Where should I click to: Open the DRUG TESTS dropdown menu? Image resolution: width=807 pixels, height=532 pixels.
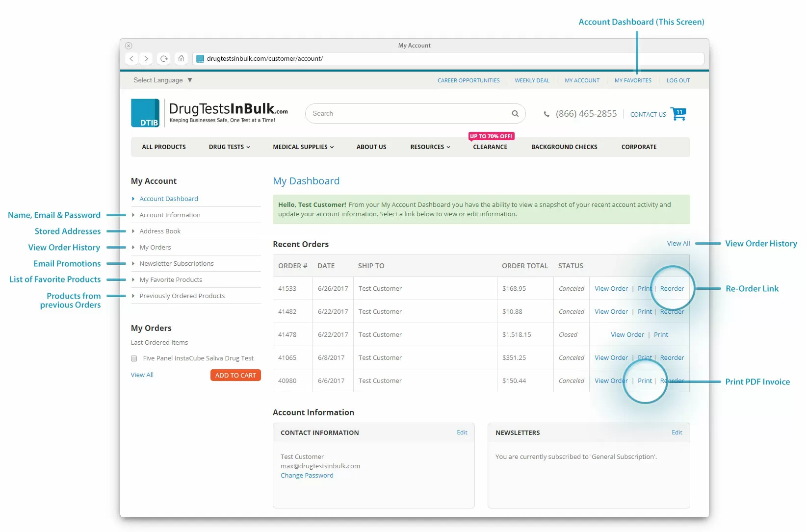tap(229, 147)
